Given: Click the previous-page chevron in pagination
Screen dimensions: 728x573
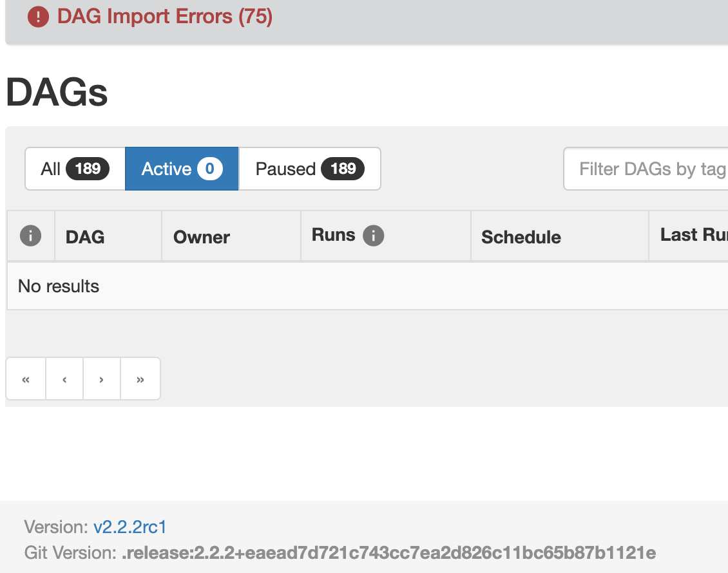Looking at the screenshot, I should (64, 379).
